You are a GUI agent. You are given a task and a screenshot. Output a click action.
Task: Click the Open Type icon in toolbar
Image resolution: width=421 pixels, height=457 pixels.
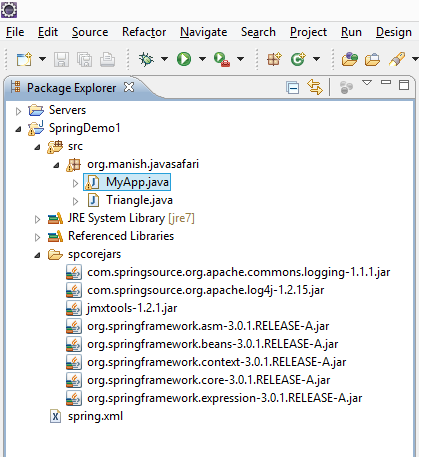click(350, 59)
